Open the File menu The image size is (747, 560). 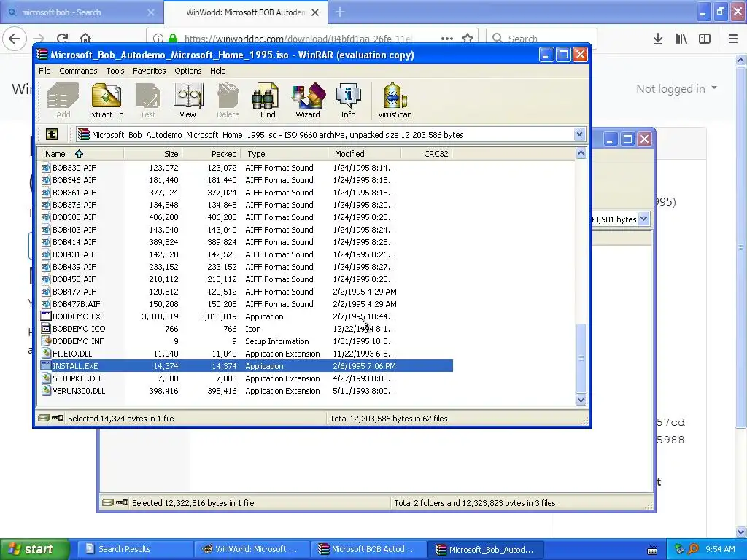tap(44, 71)
